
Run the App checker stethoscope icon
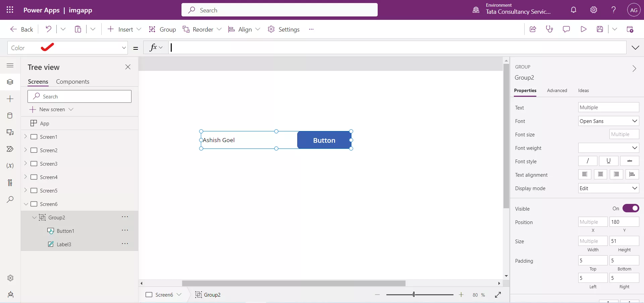tap(549, 29)
